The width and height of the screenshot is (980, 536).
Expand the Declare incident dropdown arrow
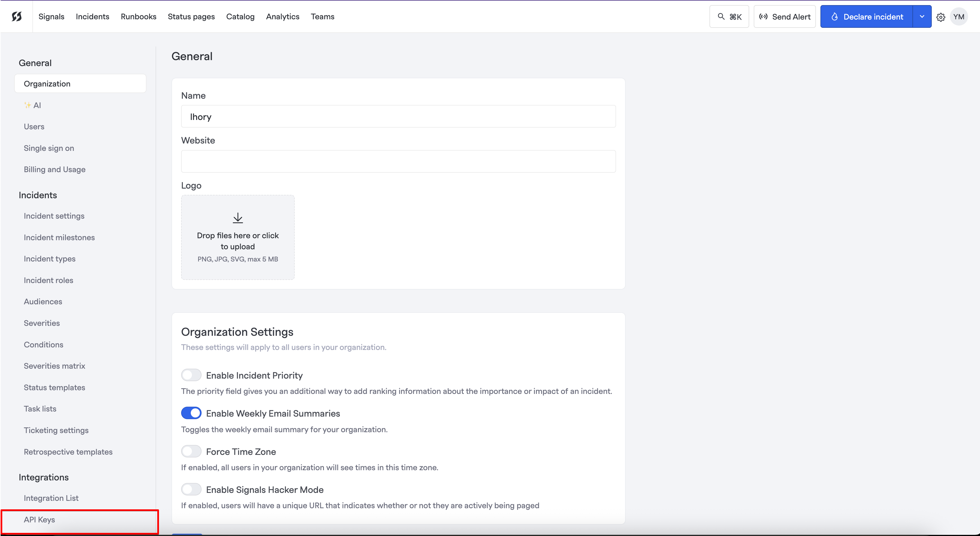922,17
